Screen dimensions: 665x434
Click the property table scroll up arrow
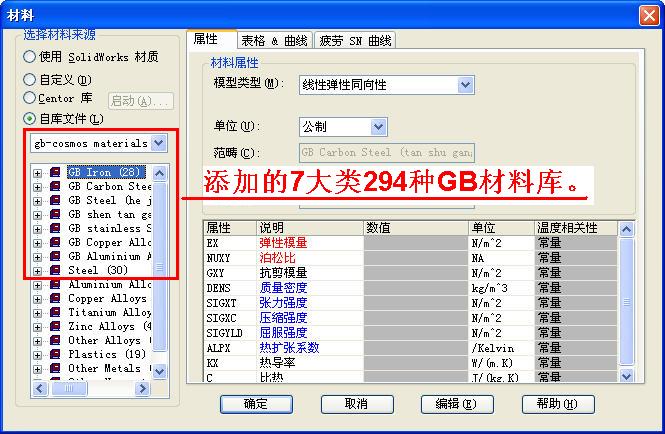626,230
